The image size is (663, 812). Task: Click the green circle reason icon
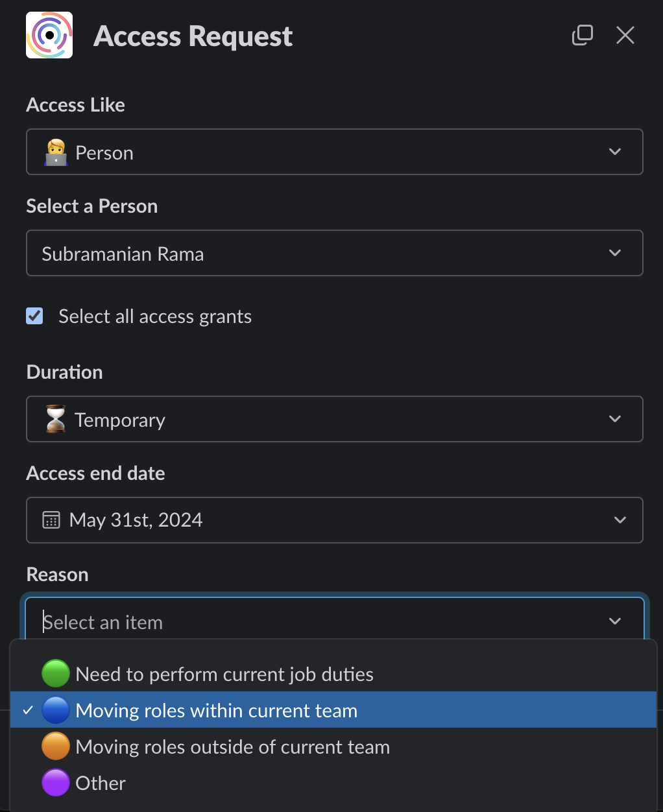tap(56, 674)
